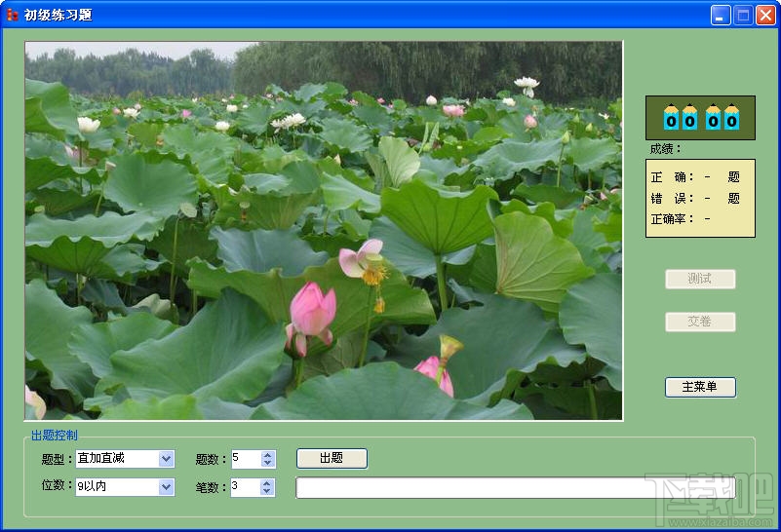Select the 直加直减 combo box
Screen dimensions: 781x532
pos(125,459)
